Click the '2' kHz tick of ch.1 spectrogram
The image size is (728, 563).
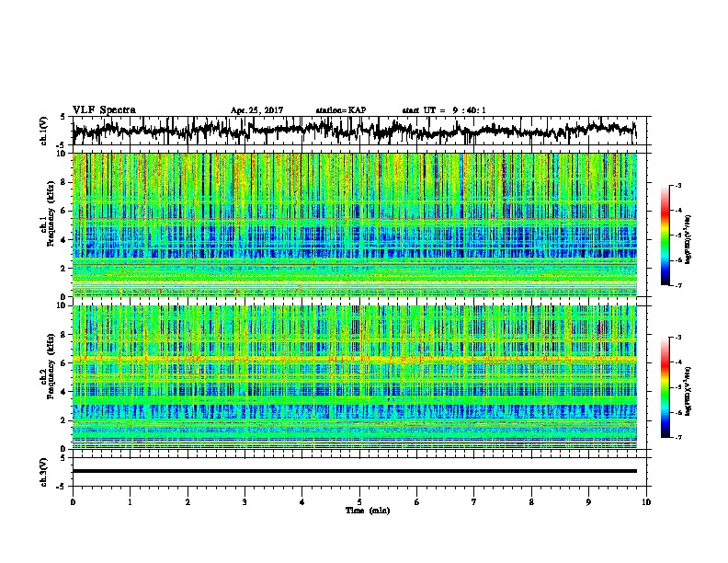65,269
